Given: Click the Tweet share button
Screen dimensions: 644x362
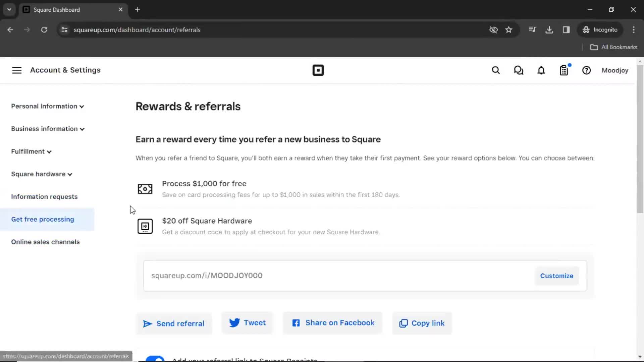Looking at the screenshot, I should [247, 323].
